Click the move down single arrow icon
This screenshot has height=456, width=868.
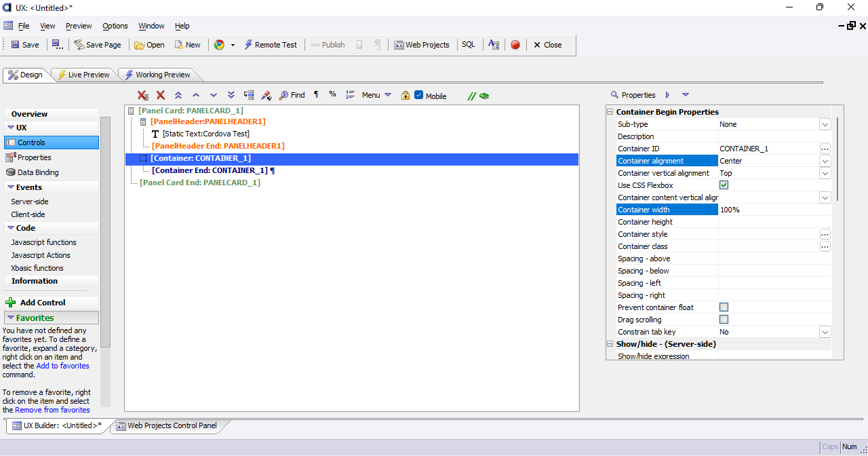coord(214,95)
